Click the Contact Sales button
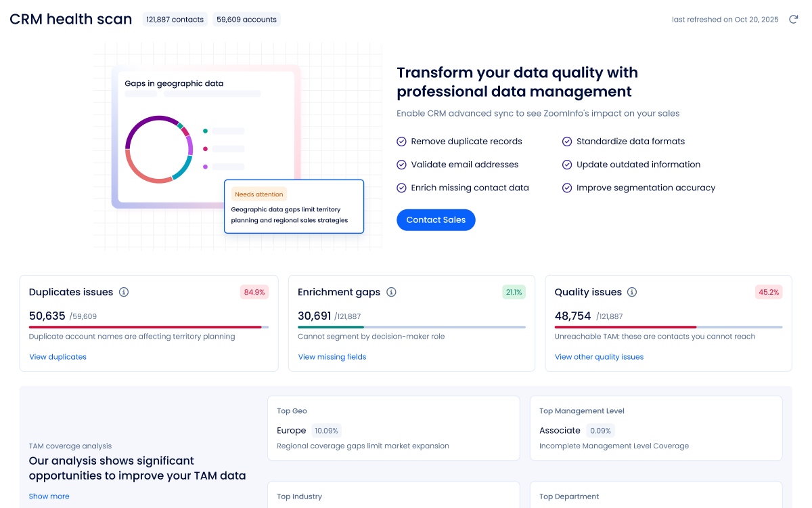This screenshot has width=812, height=508. point(436,219)
